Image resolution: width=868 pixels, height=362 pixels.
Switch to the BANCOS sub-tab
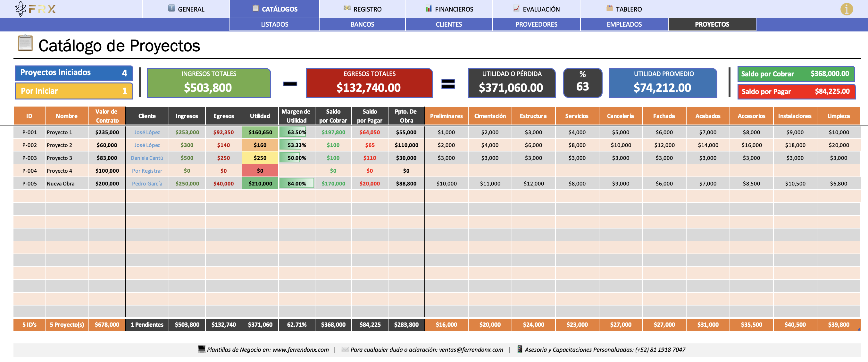click(362, 24)
